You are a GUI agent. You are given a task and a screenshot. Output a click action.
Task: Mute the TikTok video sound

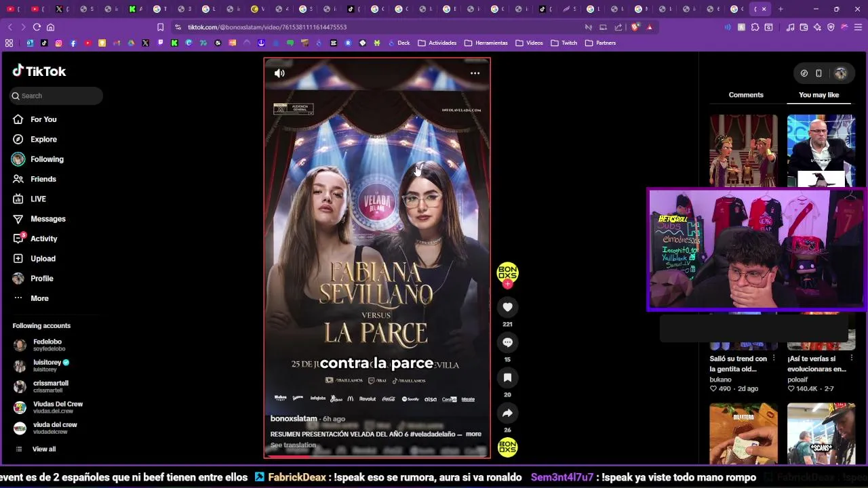[279, 73]
